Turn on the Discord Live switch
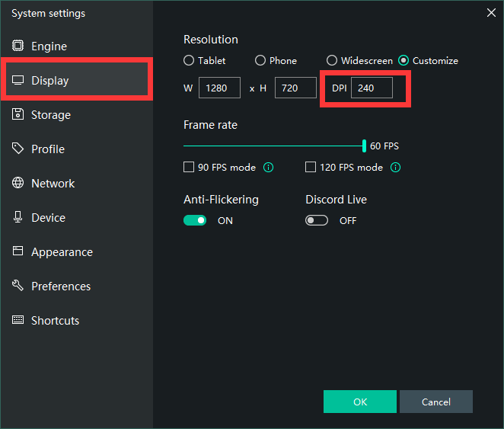 point(317,220)
